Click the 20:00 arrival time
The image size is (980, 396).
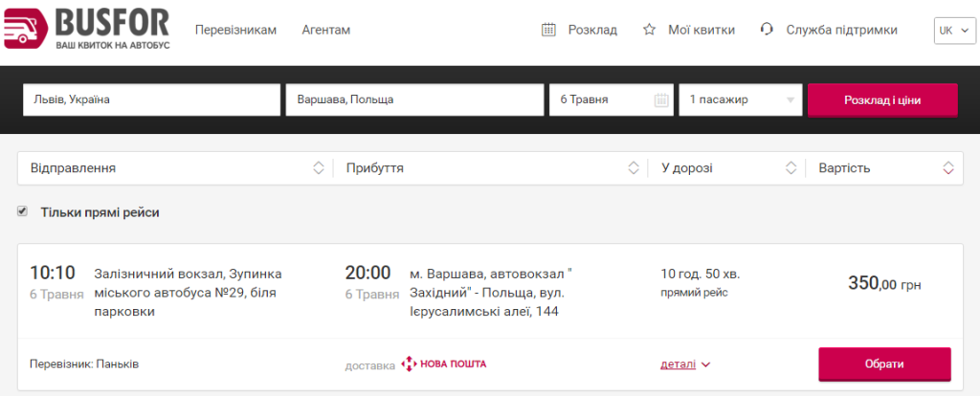click(367, 273)
